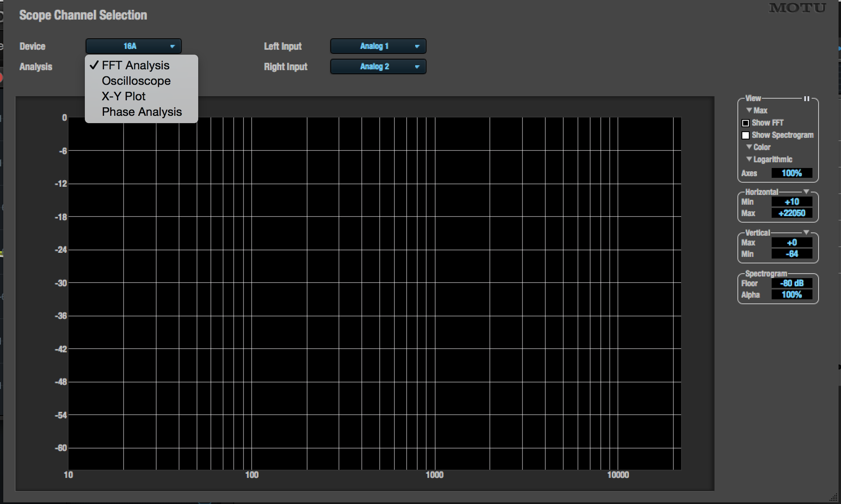Open the Right Input Analog 2 dropdown
The height and width of the screenshot is (504, 841).
point(378,66)
